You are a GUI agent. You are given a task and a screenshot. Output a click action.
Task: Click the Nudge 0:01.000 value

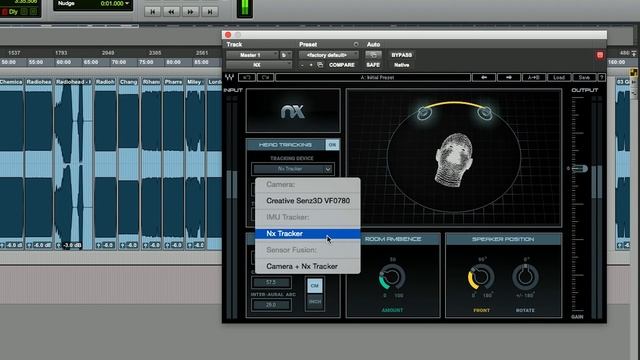pos(112,4)
